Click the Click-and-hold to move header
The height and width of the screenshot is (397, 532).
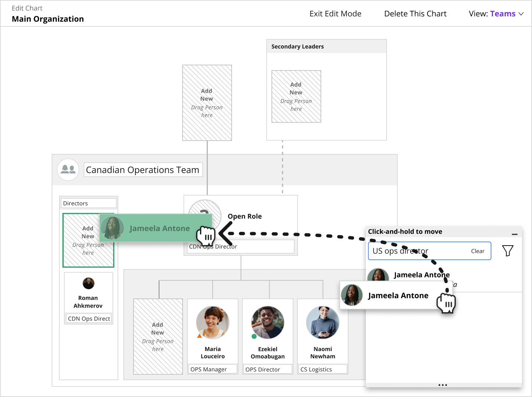[405, 231]
